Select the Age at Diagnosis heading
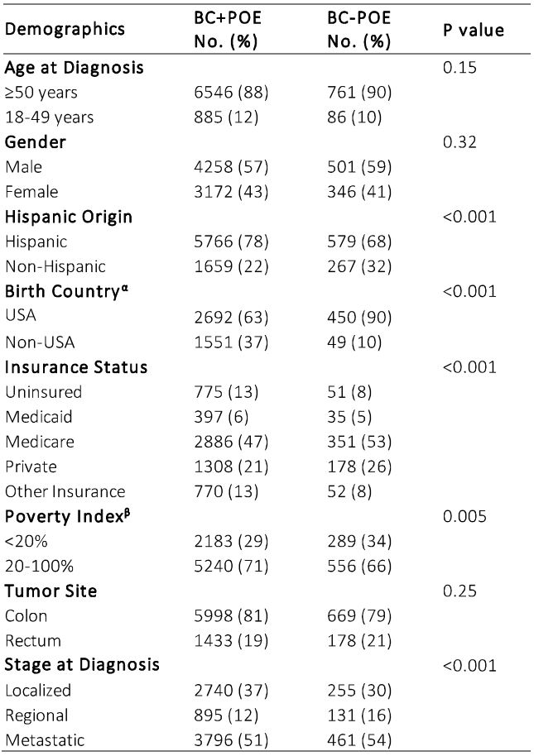Screen dimensions: 534x756 point(75,67)
